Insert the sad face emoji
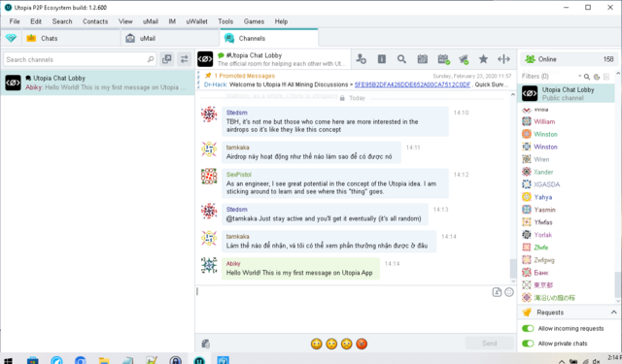The image size is (622, 364). point(347,344)
